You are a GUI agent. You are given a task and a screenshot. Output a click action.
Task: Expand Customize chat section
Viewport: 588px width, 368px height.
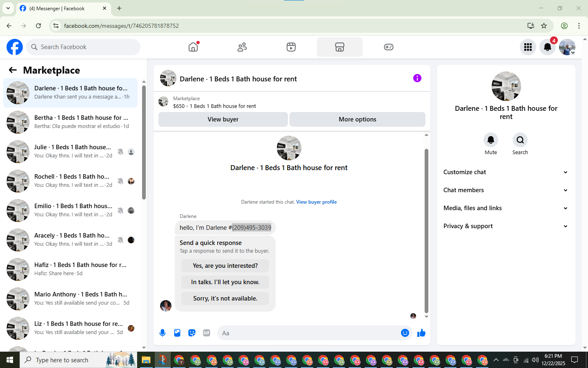[506, 172]
